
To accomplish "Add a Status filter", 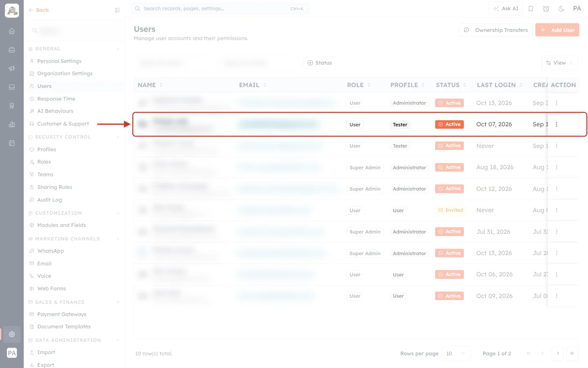I will point(319,63).
